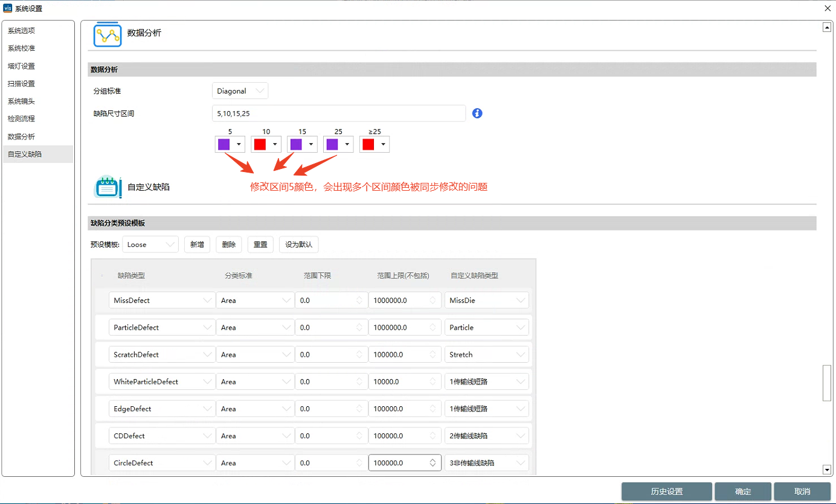This screenshot has height=504, width=836.
Task: Click the 历史设置 button
Action: [x=666, y=491]
